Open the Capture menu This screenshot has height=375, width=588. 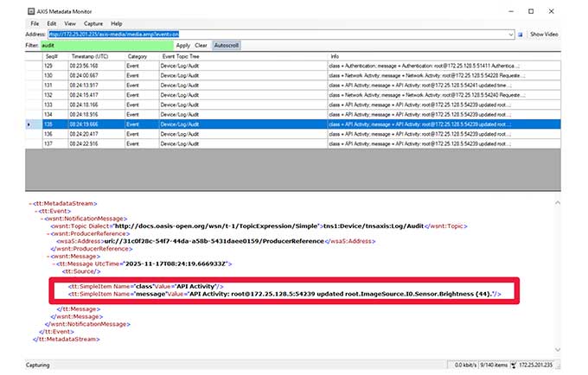pyautogui.click(x=93, y=23)
